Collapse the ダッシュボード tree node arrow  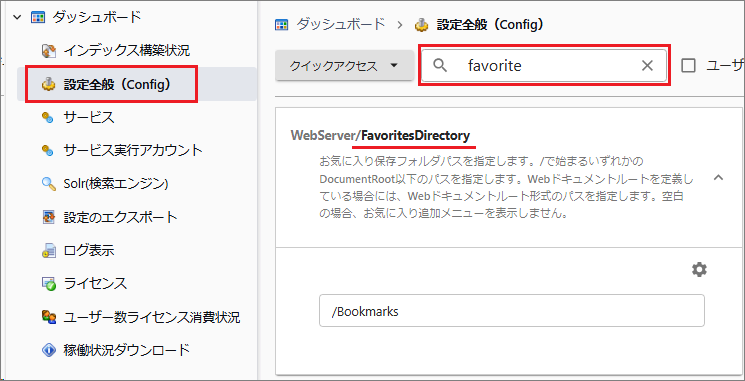[17, 18]
